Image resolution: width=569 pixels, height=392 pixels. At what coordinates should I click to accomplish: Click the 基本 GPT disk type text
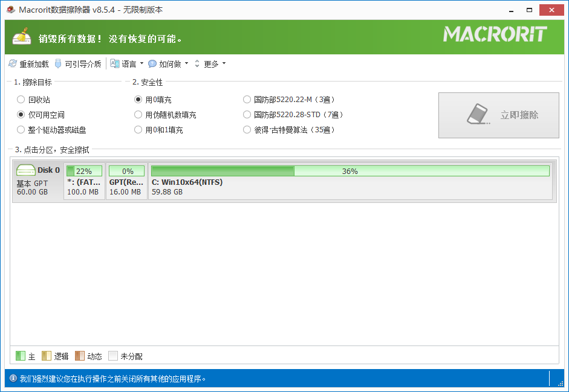pos(32,184)
